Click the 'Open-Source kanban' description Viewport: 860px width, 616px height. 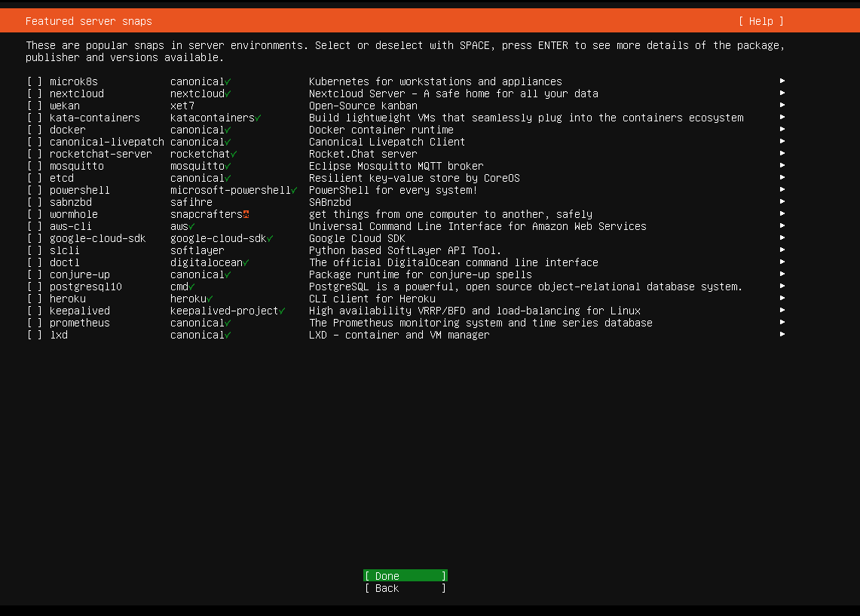[363, 106]
